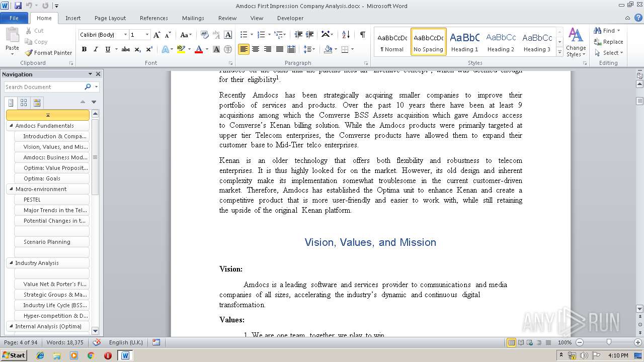This screenshot has width=644, height=362.
Task: Align text to the right
Action: 267,49
